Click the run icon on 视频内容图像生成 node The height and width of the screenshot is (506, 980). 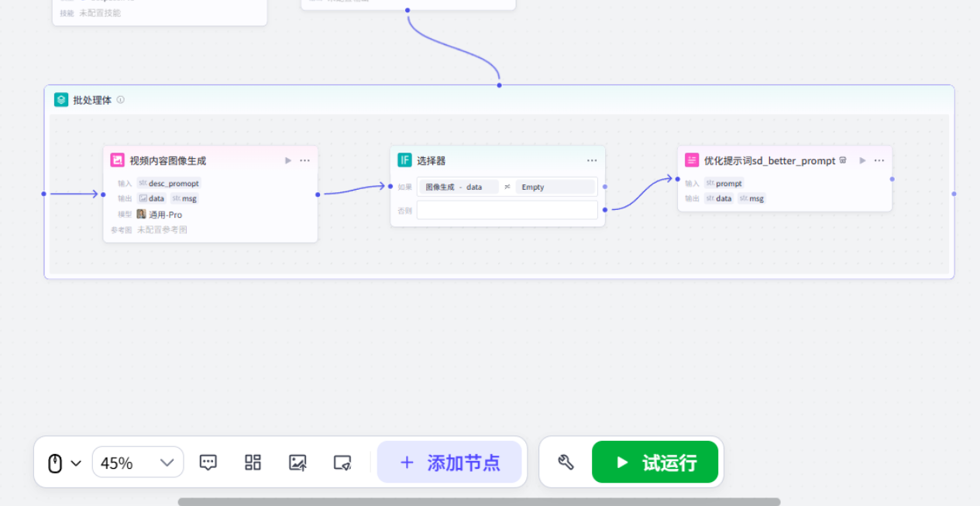click(287, 160)
